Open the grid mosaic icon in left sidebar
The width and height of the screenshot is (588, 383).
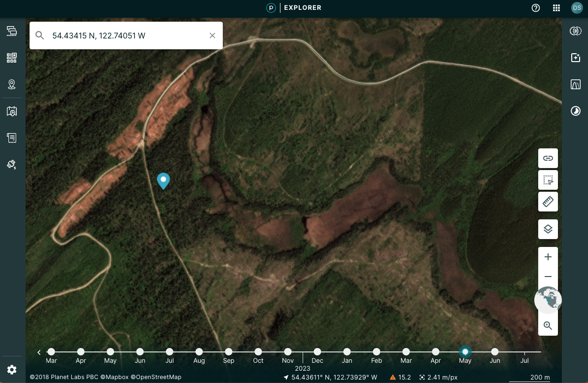(x=12, y=57)
